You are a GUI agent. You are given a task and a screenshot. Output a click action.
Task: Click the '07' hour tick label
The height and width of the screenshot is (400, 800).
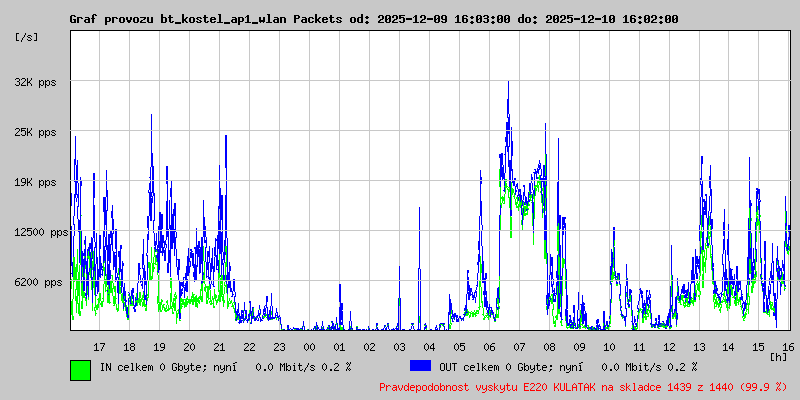[x=519, y=347]
